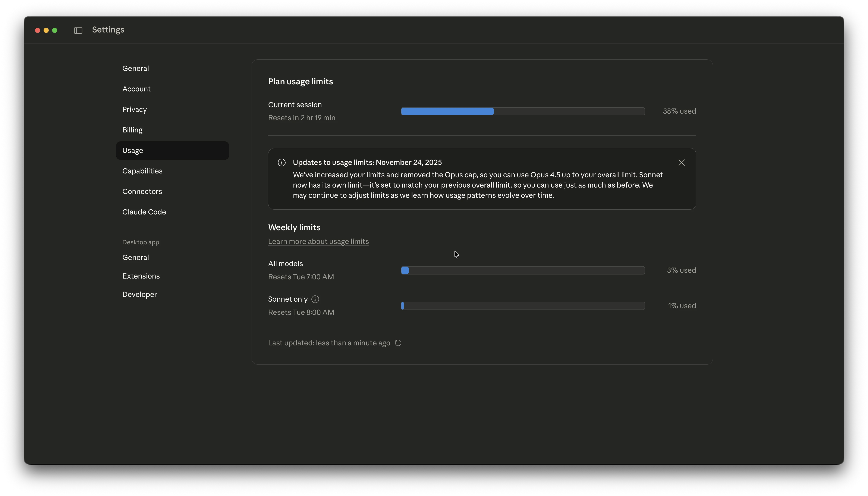Click the Sonnet only usage bar
The width and height of the screenshot is (868, 496).
(x=523, y=306)
